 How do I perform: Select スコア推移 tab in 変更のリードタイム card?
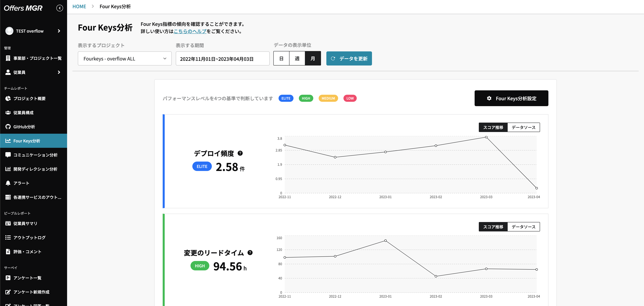(493, 227)
